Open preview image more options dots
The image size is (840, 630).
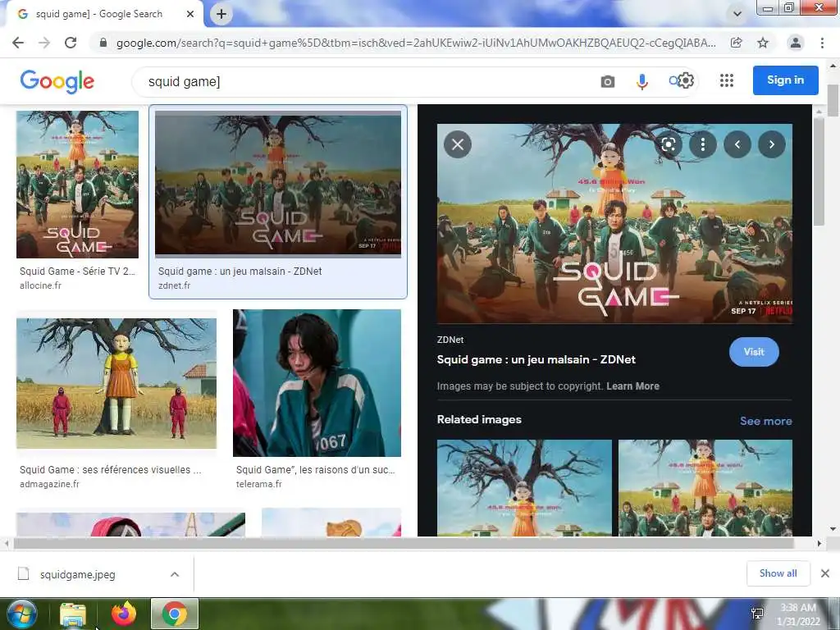(x=702, y=144)
